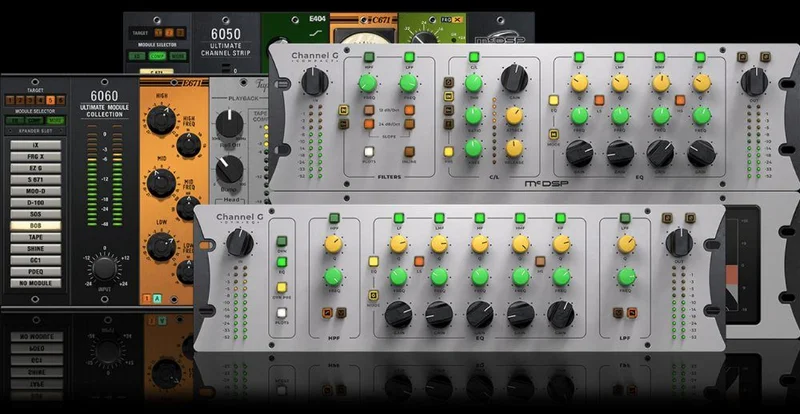Click the upper routing icon left of Compact filters
Image resolution: width=800 pixels, height=414 pixels.
pos(343,110)
